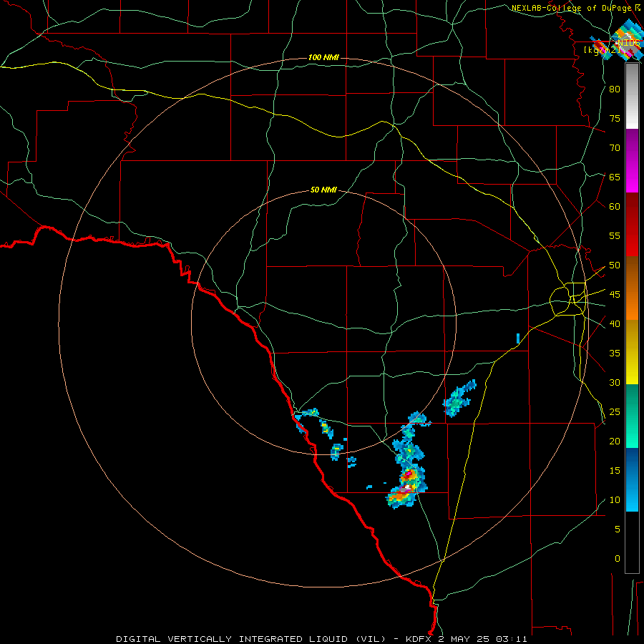Click the 80 value on the scale

(615, 89)
